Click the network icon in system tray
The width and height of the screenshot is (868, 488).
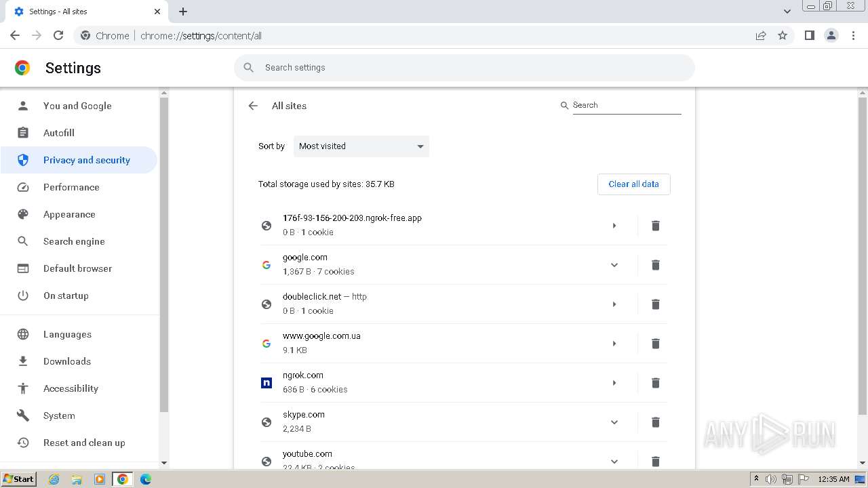pos(787,479)
